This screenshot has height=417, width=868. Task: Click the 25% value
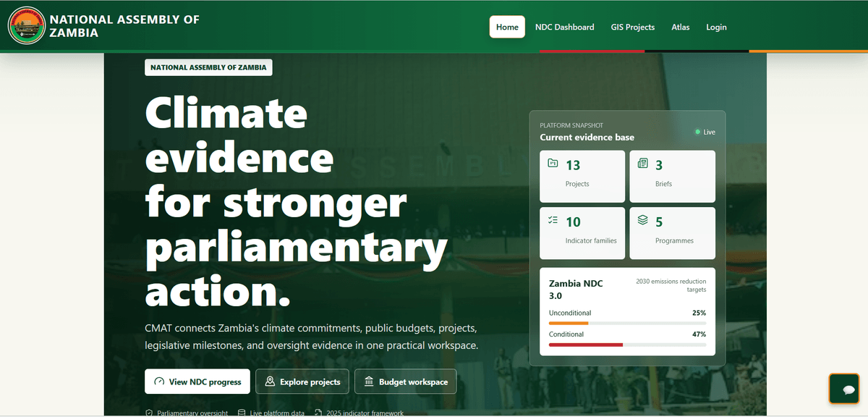699,313
